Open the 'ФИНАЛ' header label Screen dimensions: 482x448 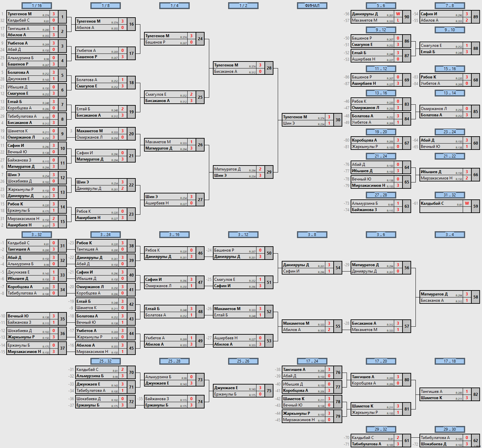(x=312, y=6)
